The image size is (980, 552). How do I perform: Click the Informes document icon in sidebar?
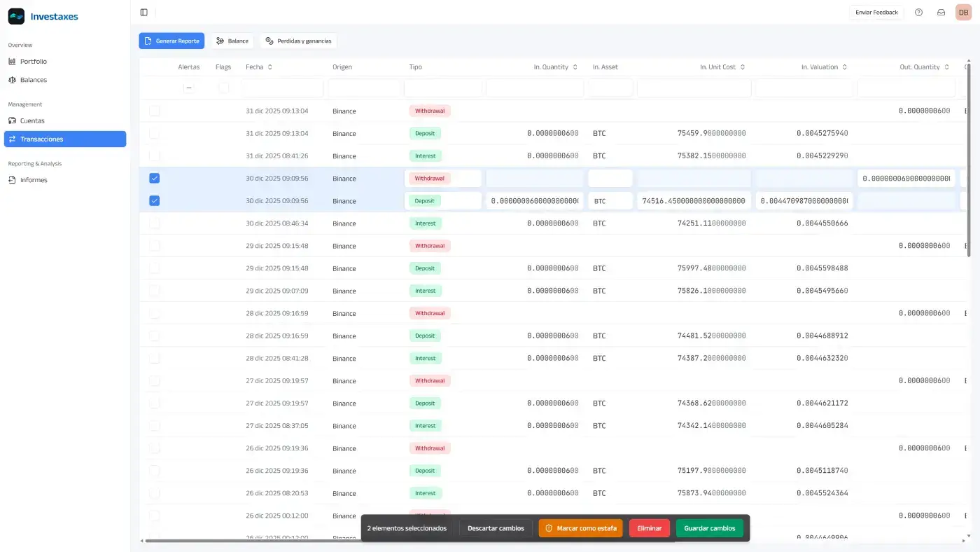[12, 180]
